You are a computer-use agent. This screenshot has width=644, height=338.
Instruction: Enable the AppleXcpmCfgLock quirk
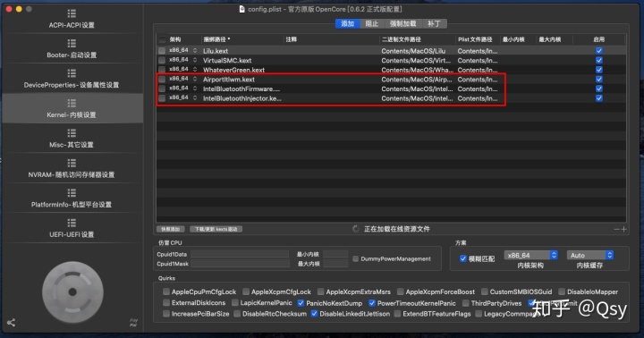(x=246, y=292)
